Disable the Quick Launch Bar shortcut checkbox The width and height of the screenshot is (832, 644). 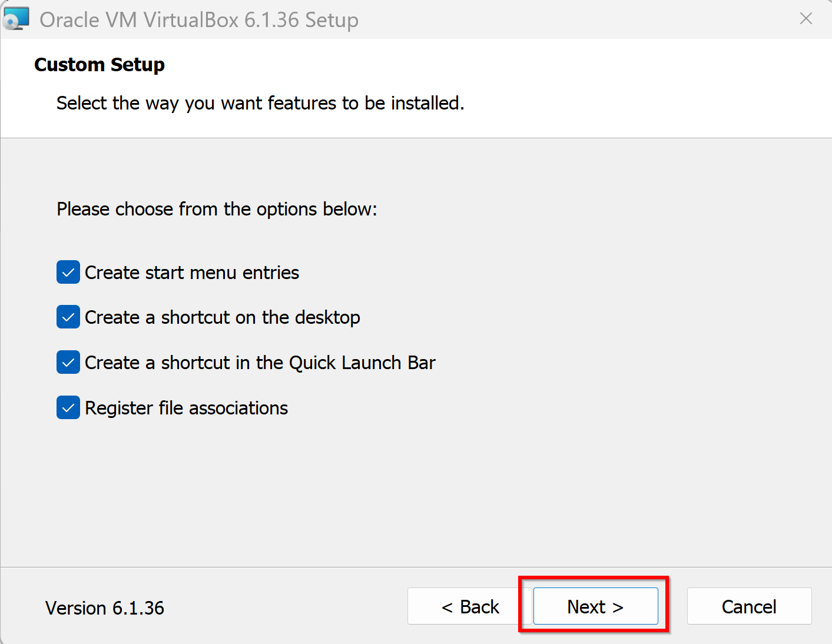click(68, 363)
